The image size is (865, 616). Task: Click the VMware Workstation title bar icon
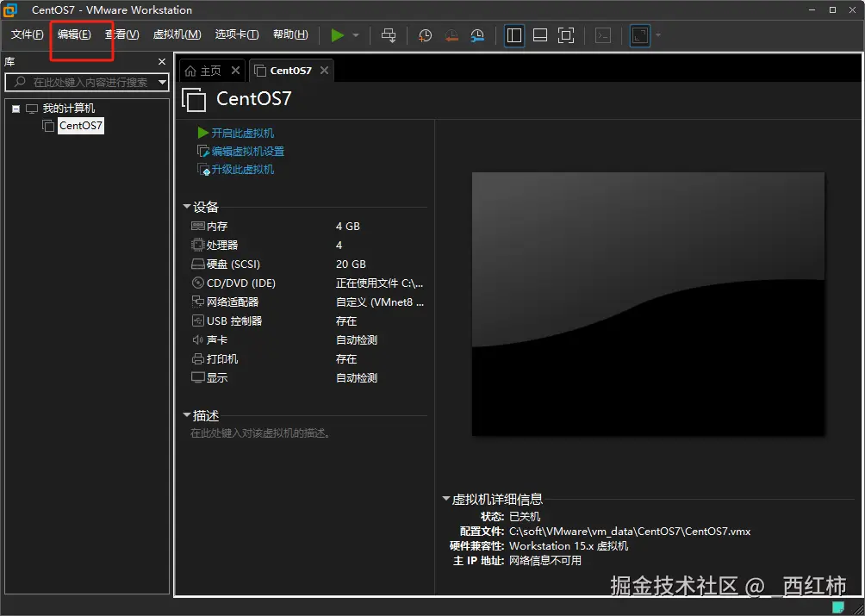pyautogui.click(x=10, y=9)
